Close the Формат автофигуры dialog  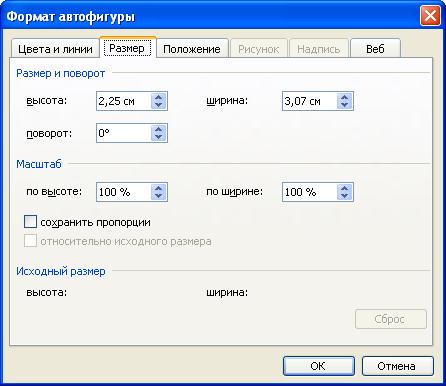point(430,16)
